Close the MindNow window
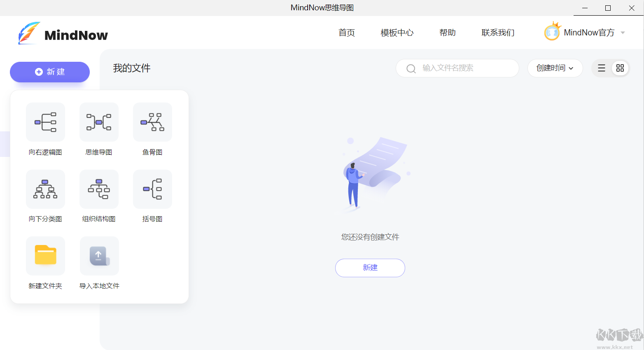 tap(632, 8)
